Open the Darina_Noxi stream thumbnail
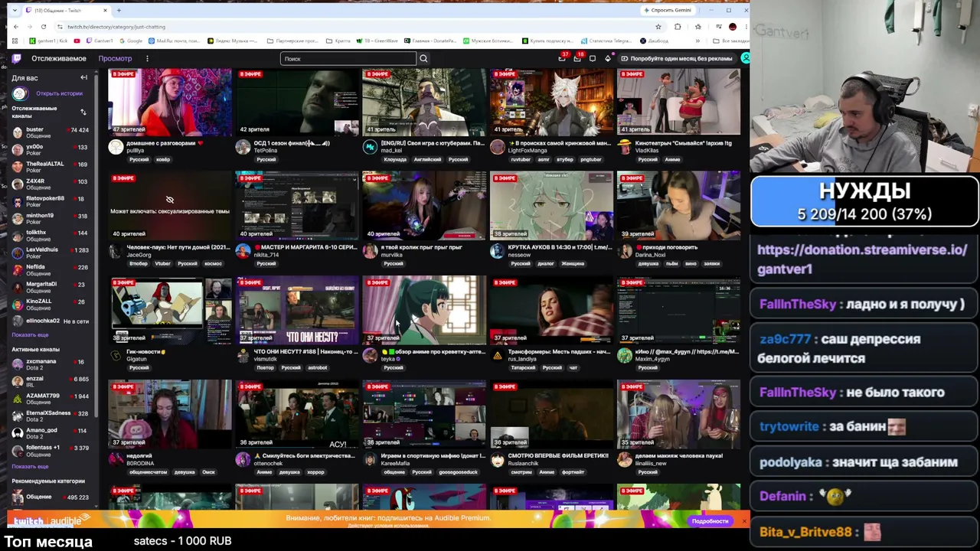Image resolution: width=980 pixels, height=551 pixels. pyautogui.click(x=678, y=206)
